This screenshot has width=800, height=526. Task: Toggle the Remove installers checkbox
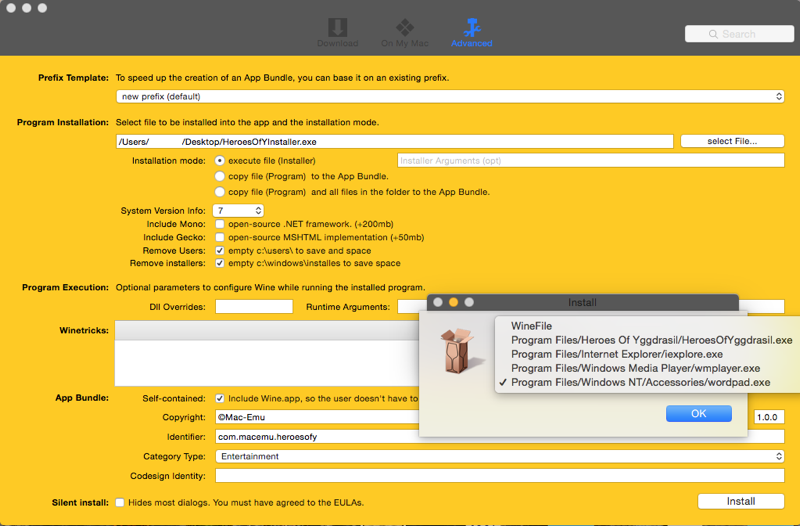219,263
